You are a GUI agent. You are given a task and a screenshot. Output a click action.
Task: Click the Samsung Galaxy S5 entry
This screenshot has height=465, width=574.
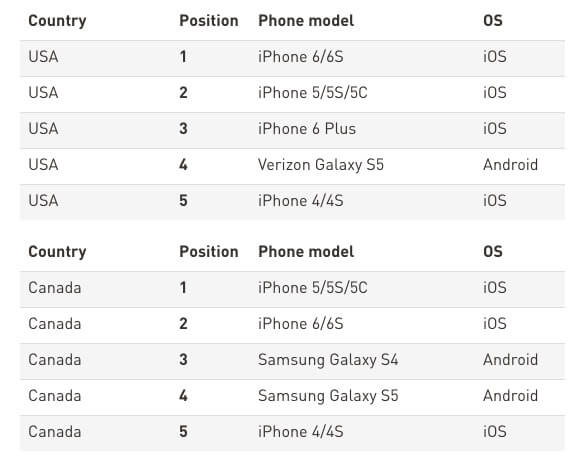(x=328, y=396)
